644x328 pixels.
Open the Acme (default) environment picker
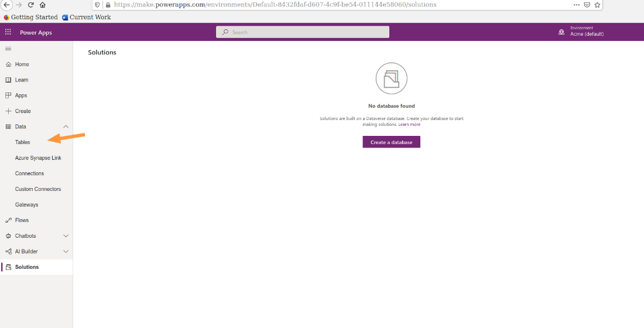pos(587,34)
